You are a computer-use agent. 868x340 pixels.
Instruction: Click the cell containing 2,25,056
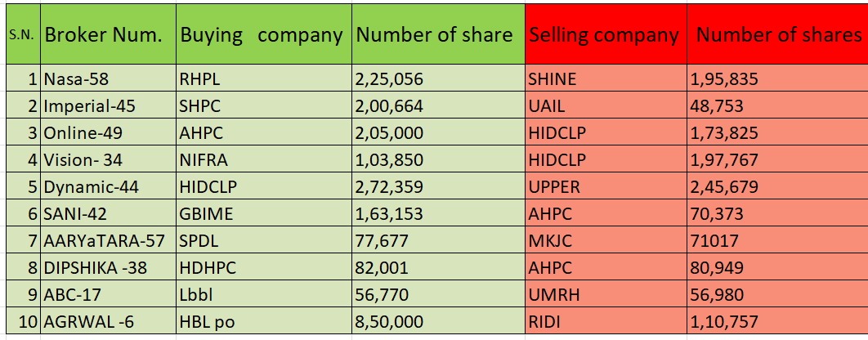pyautogui.click(x=438, y=78)
